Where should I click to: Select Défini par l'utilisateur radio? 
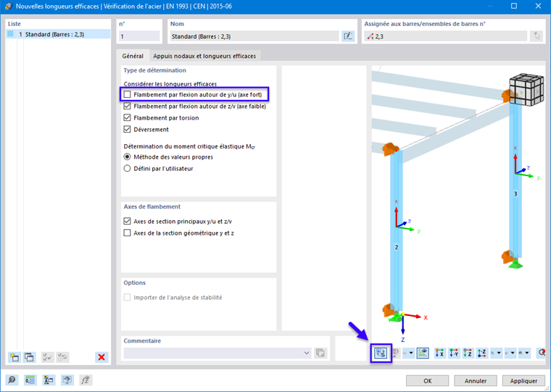coord(127,169)
